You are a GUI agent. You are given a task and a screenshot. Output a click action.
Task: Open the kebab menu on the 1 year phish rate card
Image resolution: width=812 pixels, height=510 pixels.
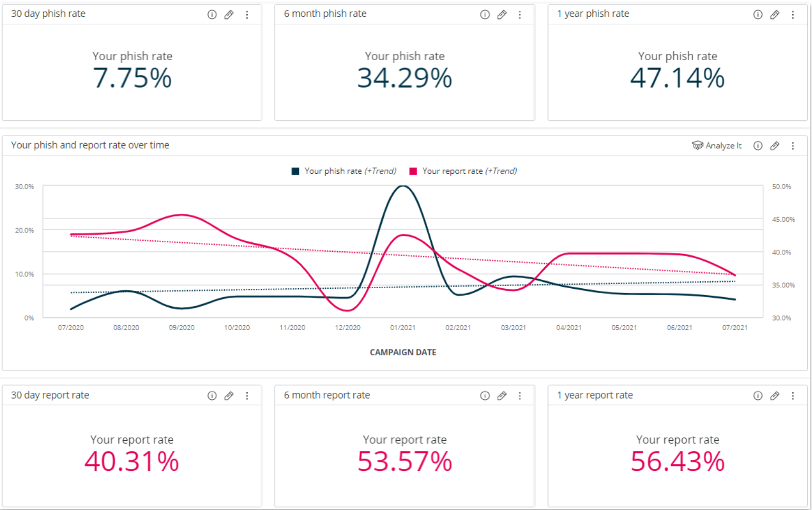pos(793,15)
